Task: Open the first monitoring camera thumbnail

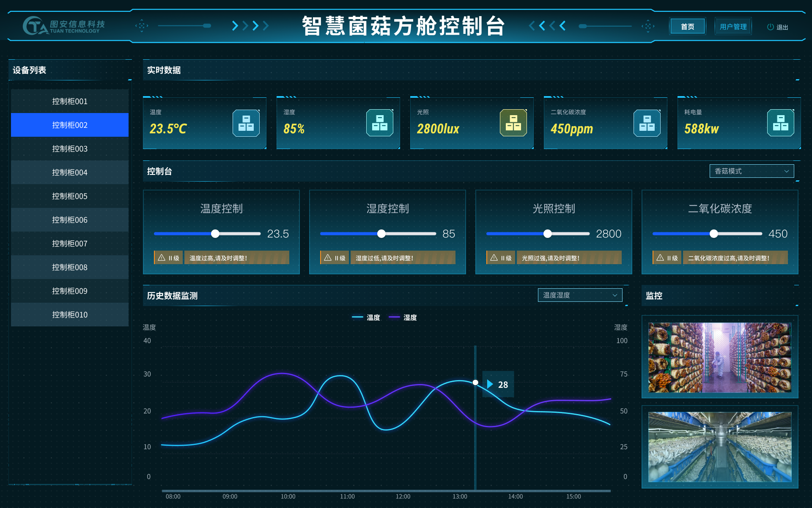Action: coord(719,358)
